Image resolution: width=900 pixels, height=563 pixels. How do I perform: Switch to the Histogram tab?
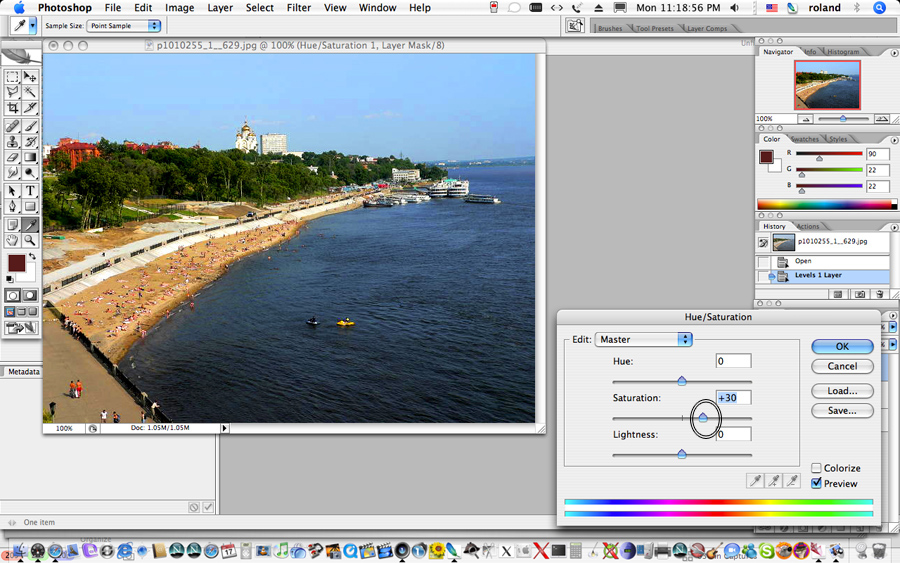coord(843,51)
